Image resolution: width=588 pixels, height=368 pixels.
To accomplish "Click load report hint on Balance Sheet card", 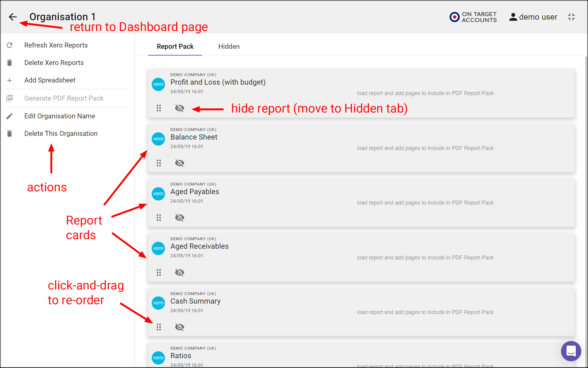I will 425,148.
